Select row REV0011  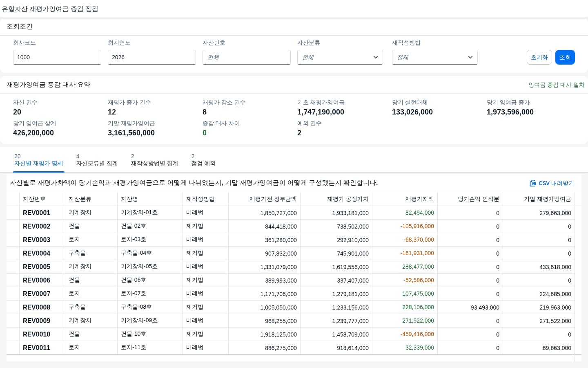pyautogui.click(x=291, y=348)
